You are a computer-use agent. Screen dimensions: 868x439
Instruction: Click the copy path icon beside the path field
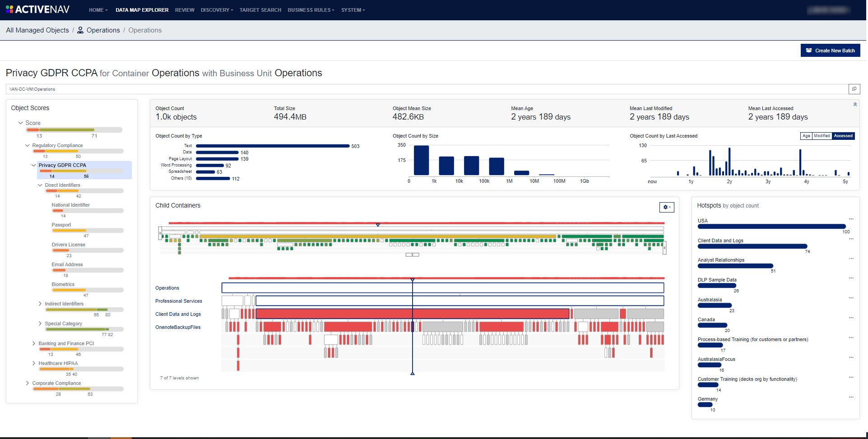[854, 89]
